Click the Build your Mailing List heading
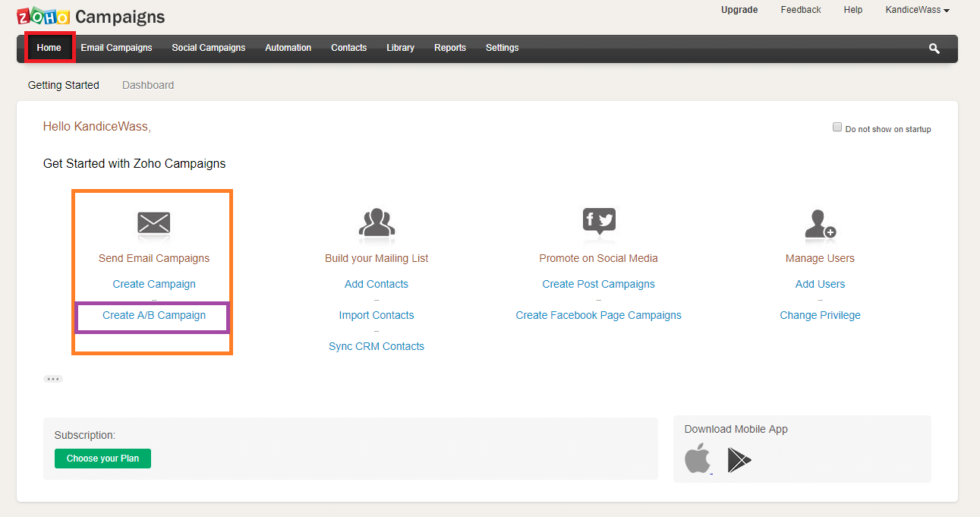 377,258
